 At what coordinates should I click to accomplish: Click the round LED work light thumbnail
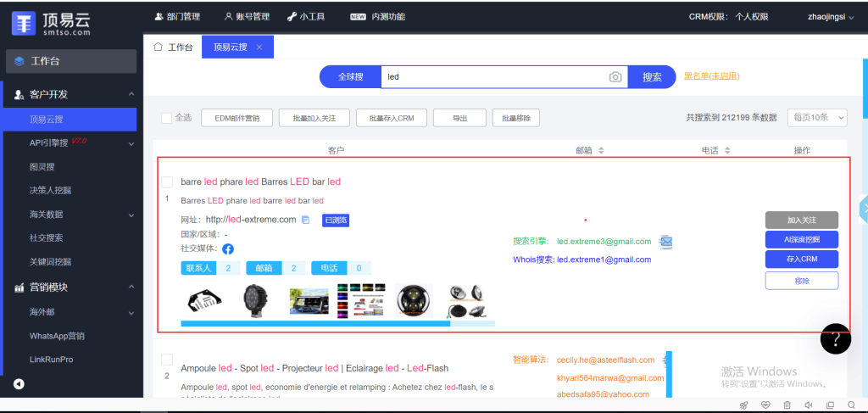252,300
